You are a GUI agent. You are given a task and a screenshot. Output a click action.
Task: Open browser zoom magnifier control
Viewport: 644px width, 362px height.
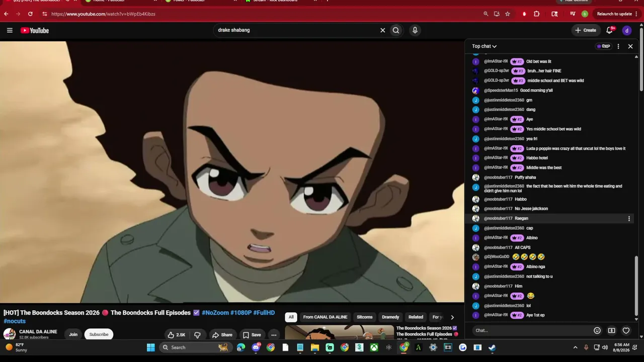486,14
